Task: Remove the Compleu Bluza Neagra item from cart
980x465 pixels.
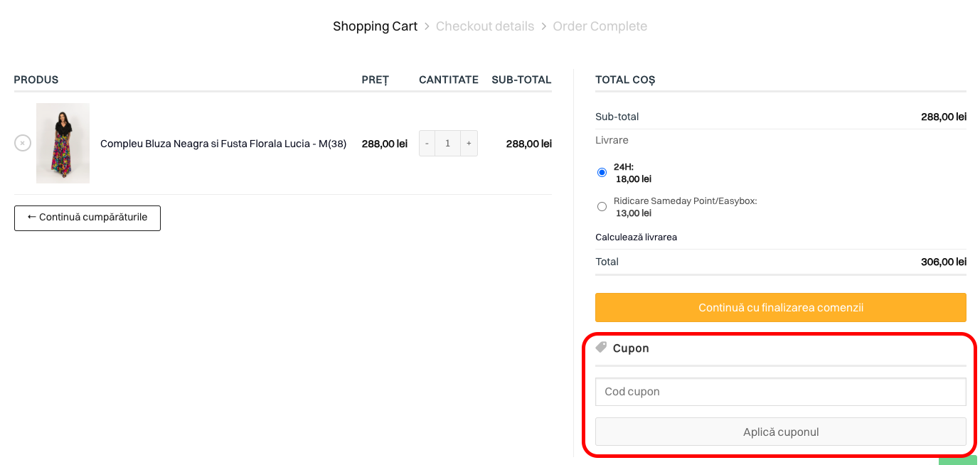Action: (23, 143)
